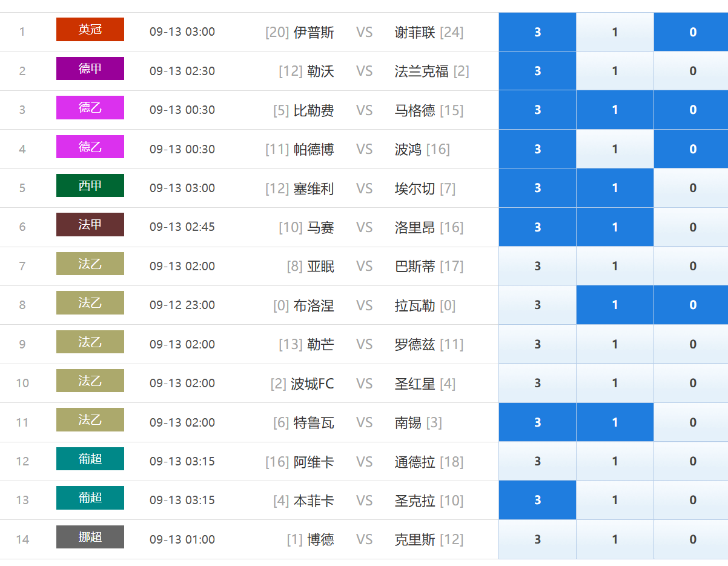728x566 pixels.
Task: Open team 马格德
Action: click(x=415, y=110)
